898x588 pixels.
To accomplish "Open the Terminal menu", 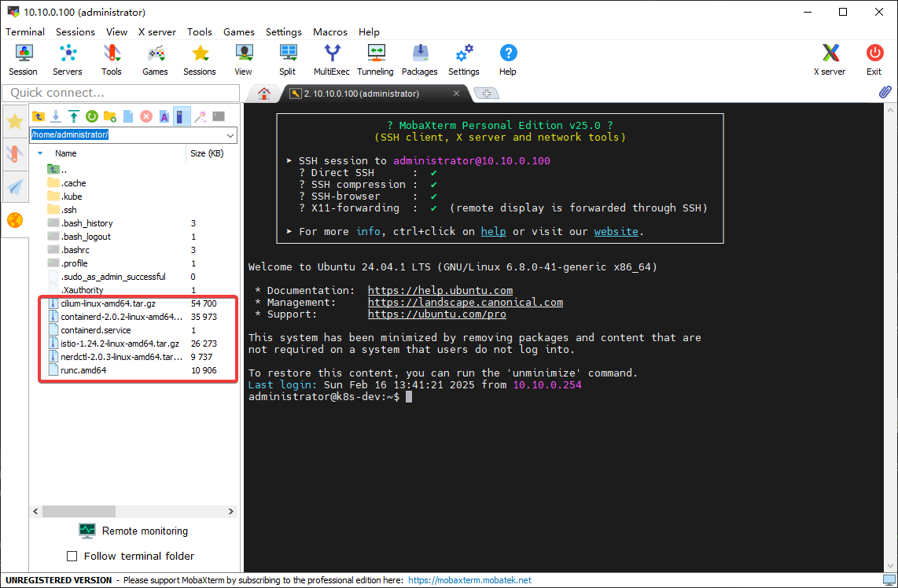I will [x=25, y=32].
